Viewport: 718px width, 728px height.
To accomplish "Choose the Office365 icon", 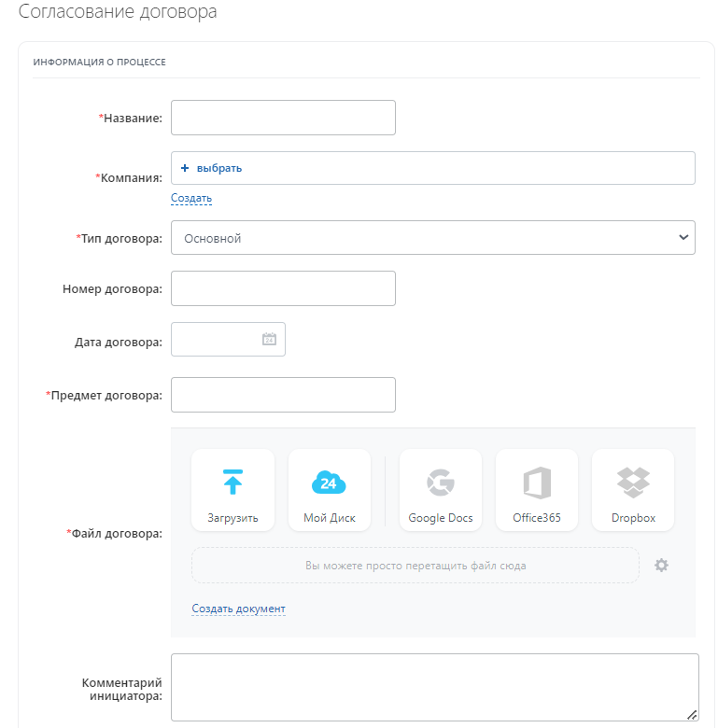I will [x=537, y=483].
